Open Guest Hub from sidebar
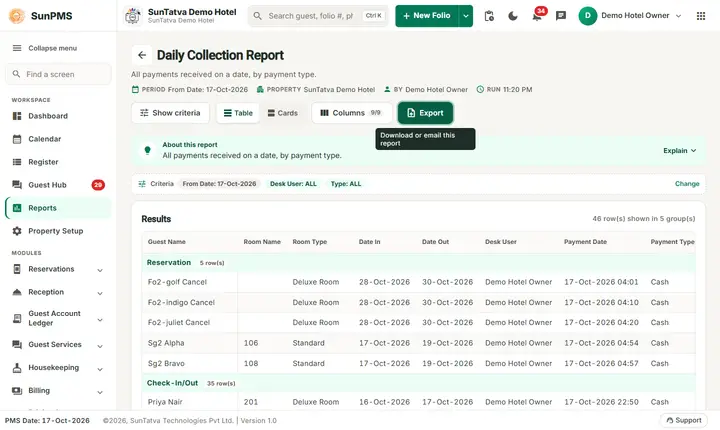The height and width of the screenshot is (430, 720). [58, 185]
